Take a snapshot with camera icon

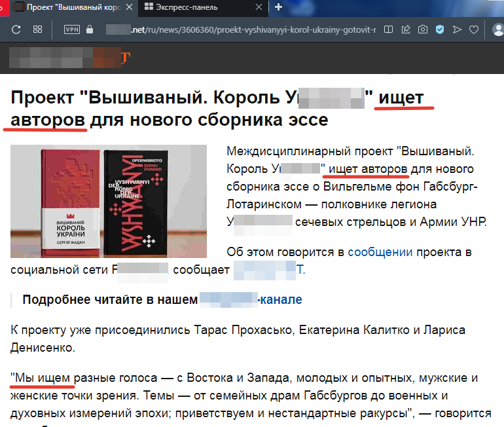(x=423, y=30)
